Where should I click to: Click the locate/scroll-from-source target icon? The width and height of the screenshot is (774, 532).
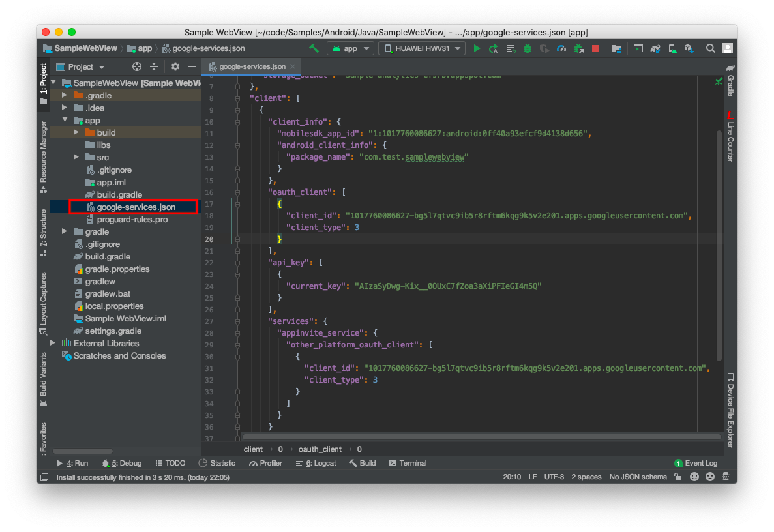(137, 66)
